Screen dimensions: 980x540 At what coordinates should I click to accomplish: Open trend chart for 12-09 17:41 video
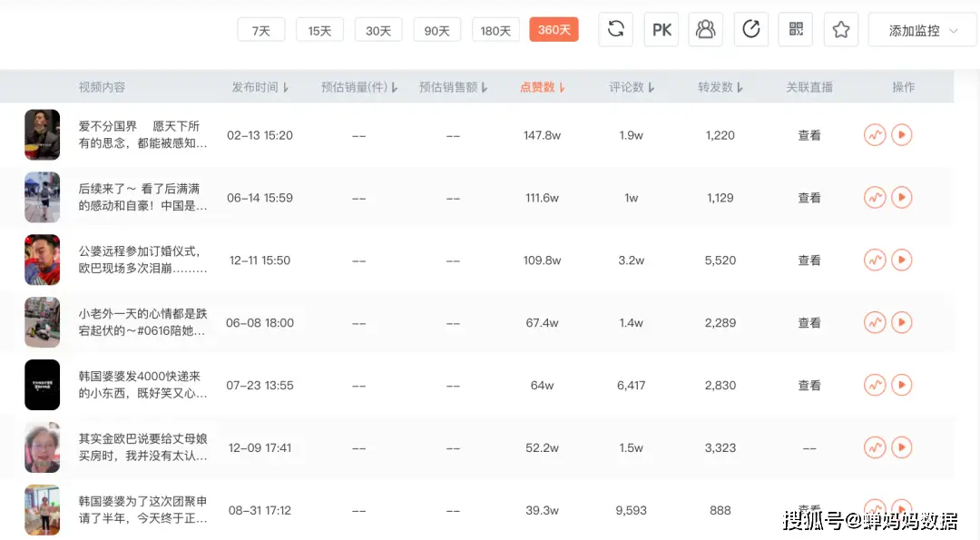pos(875,447)
